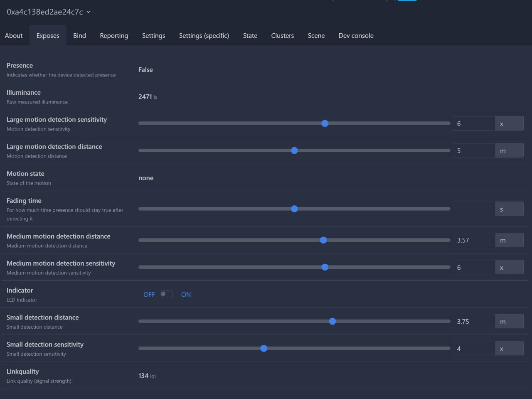Image resolution: width=532 pixels, height=399 pixels.
Task: Open the Settings (specific) tab
Action: tap(204, 35)
